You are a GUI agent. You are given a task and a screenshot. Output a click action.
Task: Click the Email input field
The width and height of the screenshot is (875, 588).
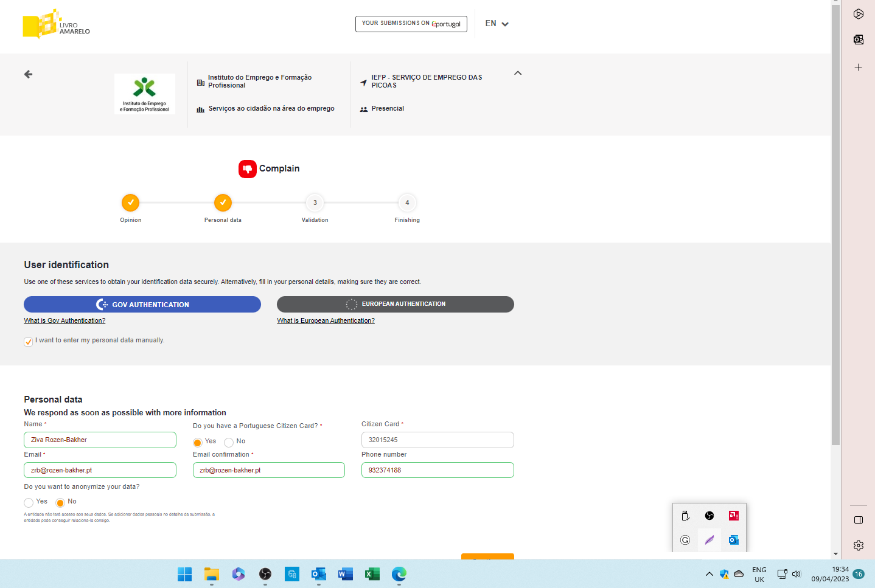tap(100, 470)
